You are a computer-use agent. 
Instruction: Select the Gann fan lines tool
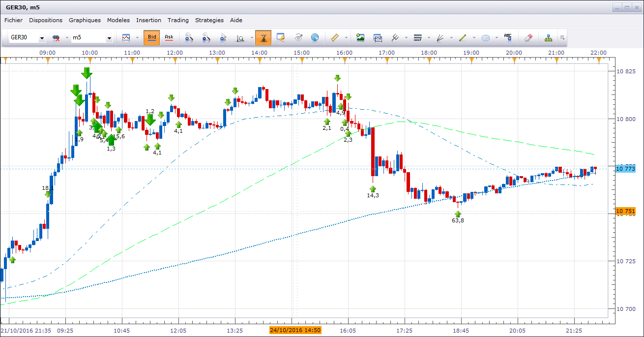pos(440,37)
